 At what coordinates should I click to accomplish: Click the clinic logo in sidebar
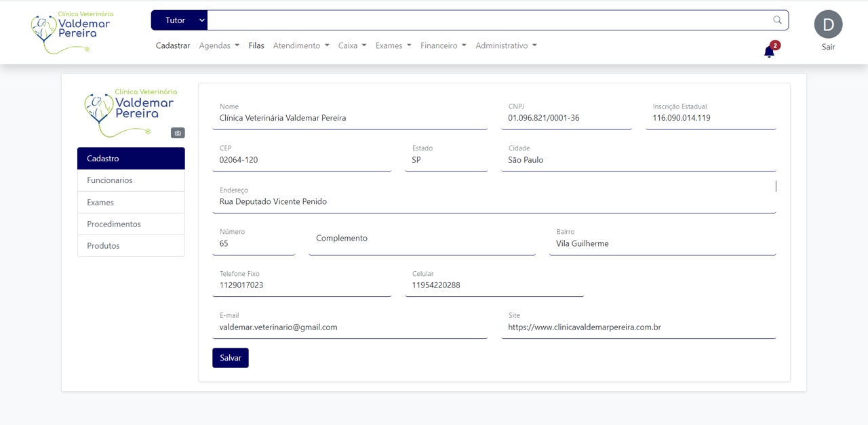[130, 113]
